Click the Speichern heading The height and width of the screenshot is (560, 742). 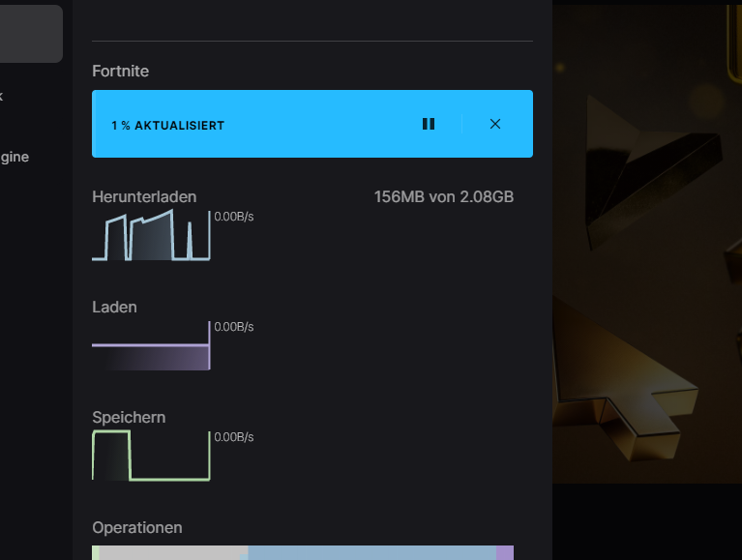(x=129, y=417)
